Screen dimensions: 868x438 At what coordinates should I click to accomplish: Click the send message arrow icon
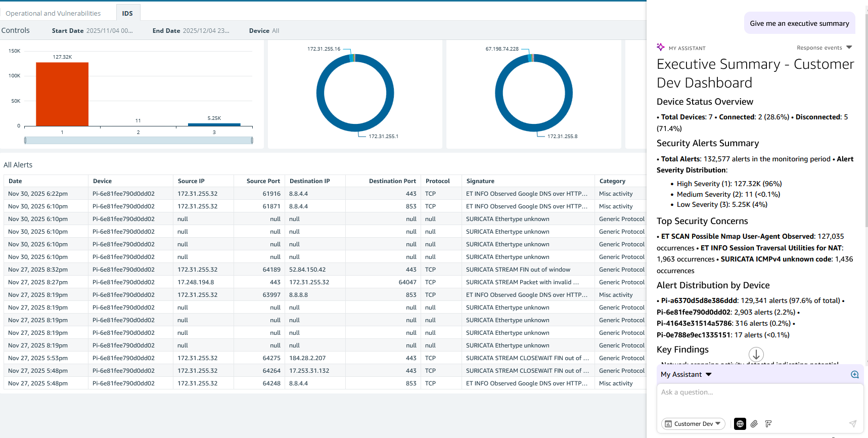tap(852, 424)
